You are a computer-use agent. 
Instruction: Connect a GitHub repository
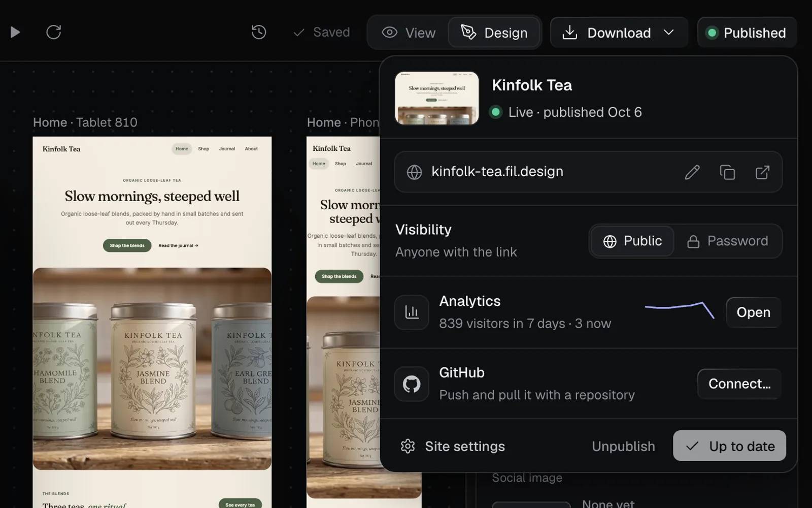point(739,384)
